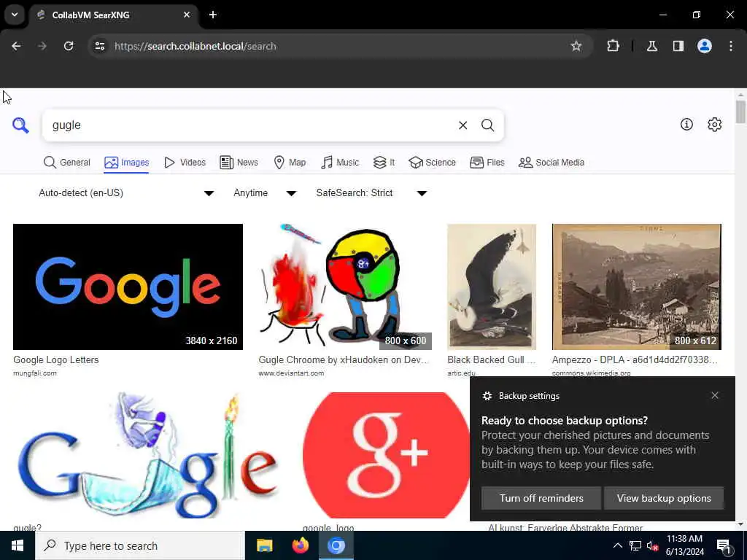Bookmark this page with star

point(576,46)
